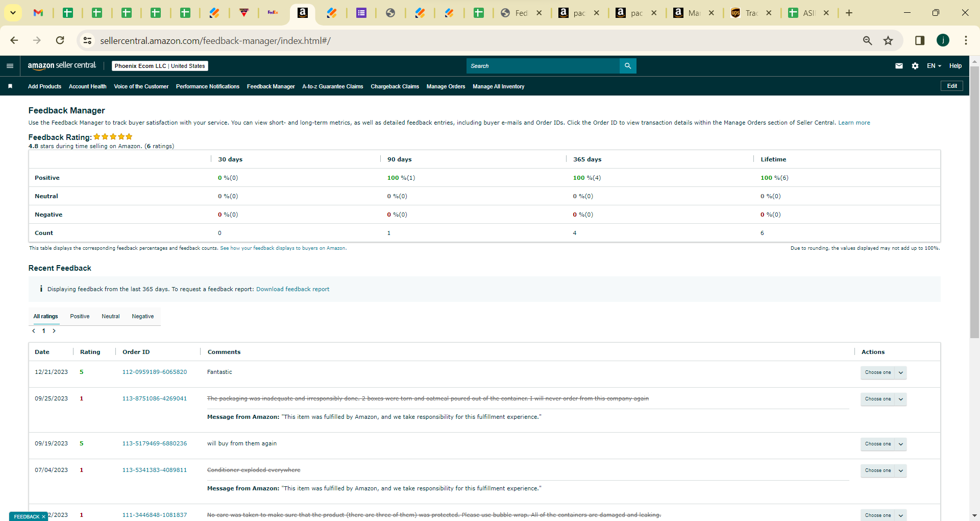
Task: Open the Feedback Manager favorites link
Action: 271,86
